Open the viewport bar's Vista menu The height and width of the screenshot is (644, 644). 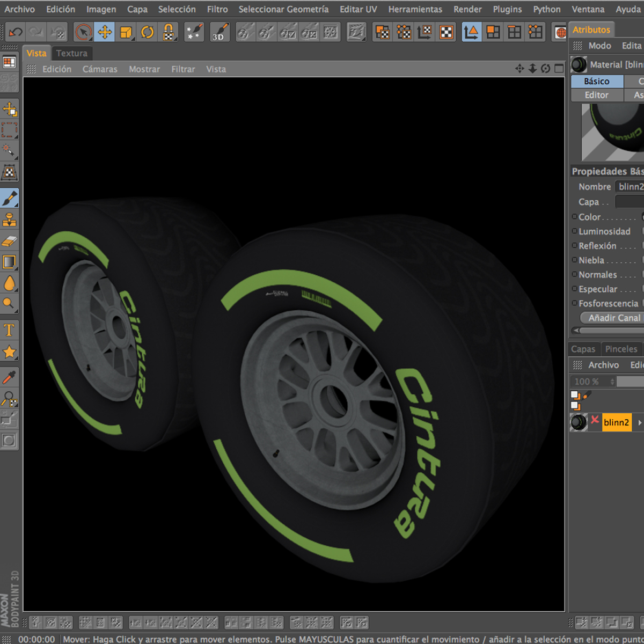[x=216, y=69]
